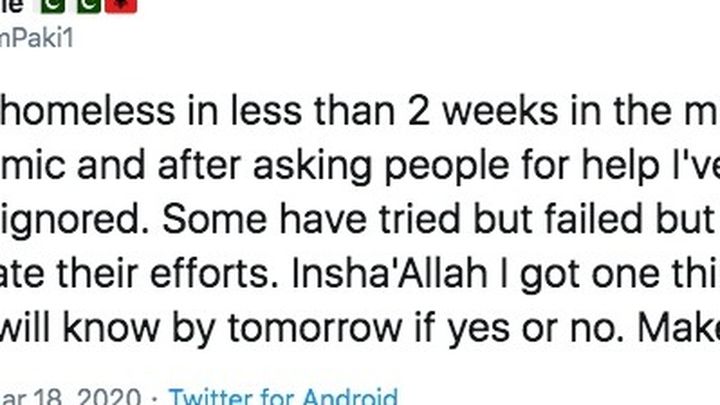Click the first green Pakistan flag emoji
This screenshot has height=405, width=720.
[52, 6]
